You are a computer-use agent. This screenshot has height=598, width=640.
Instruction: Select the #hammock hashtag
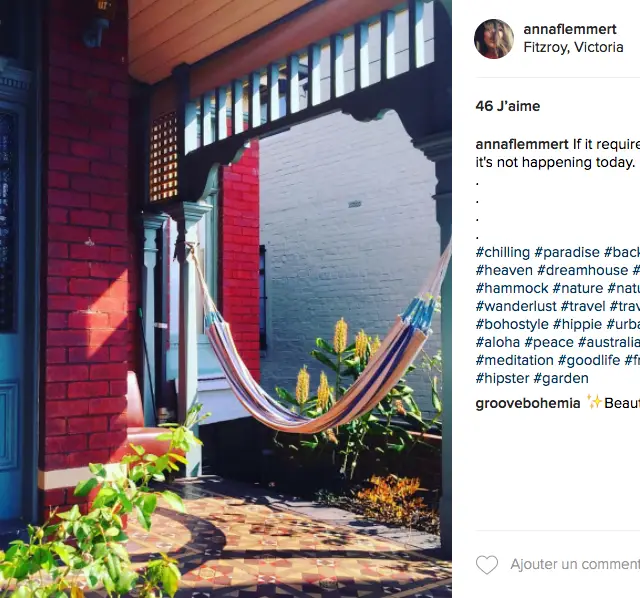512,288
